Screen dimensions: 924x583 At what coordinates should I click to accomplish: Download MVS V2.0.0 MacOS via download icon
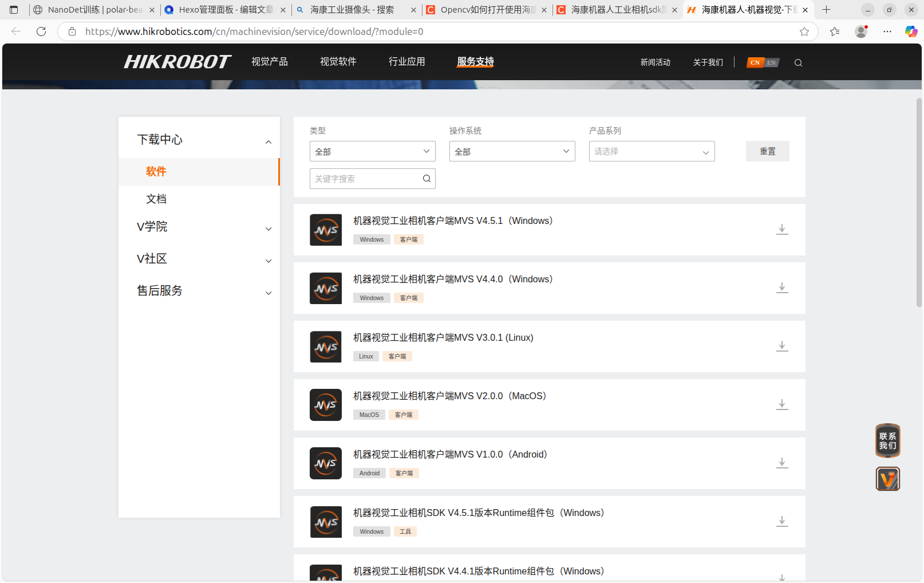pyautogui.click(x=782, y=404)
